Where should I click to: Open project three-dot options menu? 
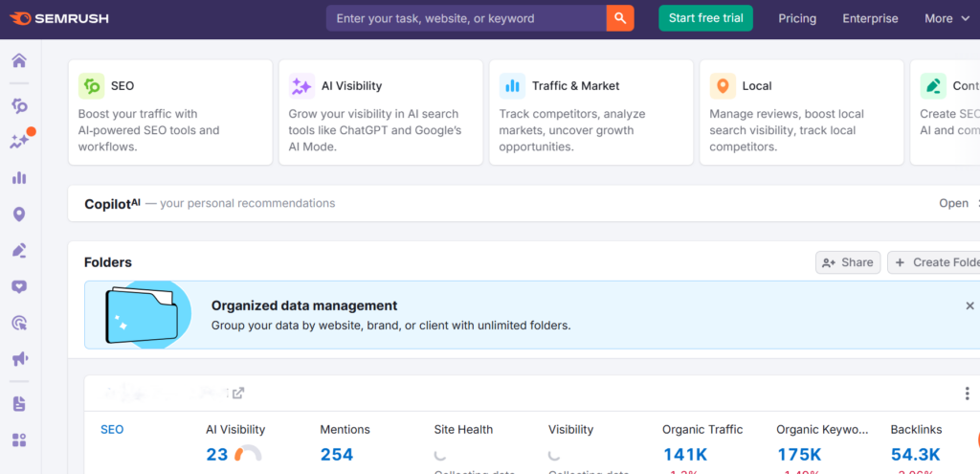coord(967,394)
